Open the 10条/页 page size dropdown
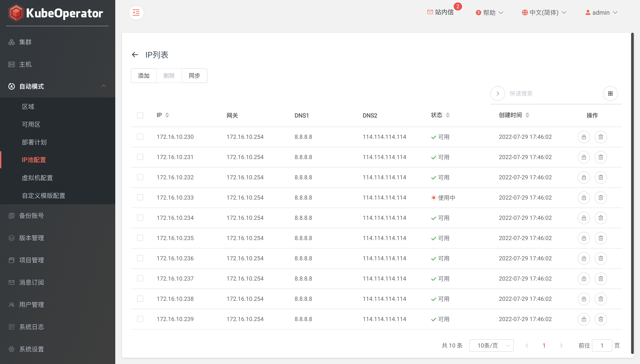Viewport: 640px width, 364px height. point(491,346)
